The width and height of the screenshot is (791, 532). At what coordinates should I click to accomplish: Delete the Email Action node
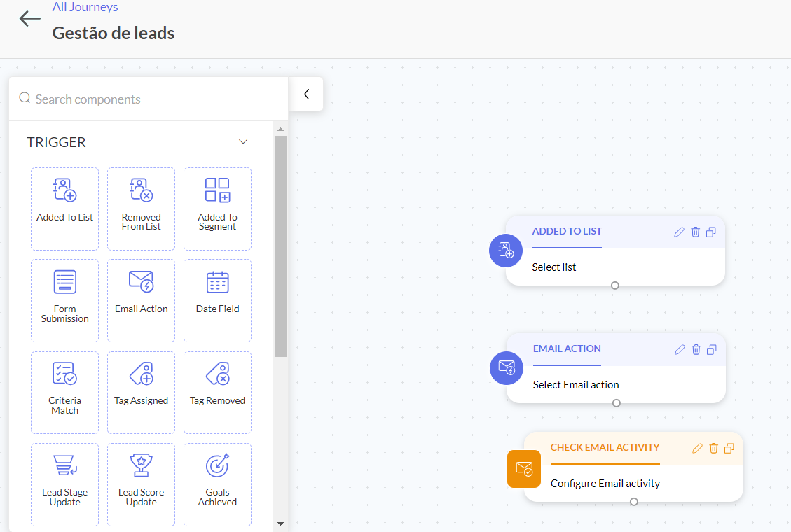(696, 349)
